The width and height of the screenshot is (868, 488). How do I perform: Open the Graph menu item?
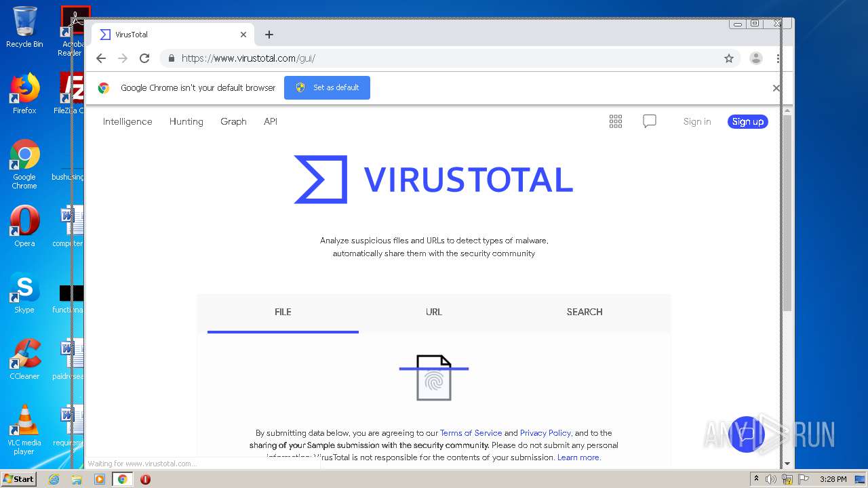tap(233, 121)
